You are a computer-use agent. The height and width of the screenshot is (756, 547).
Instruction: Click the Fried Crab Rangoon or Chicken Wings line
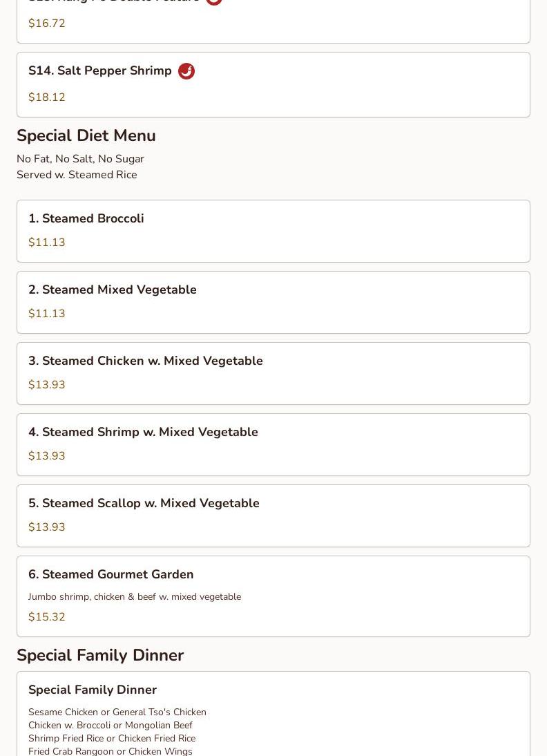(111, 751)
